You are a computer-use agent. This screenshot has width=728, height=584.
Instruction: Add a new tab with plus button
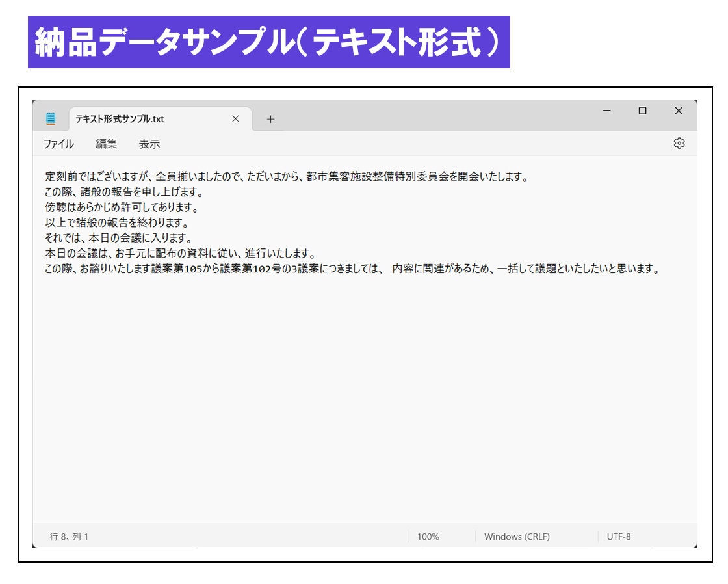(x=270, y=120)
